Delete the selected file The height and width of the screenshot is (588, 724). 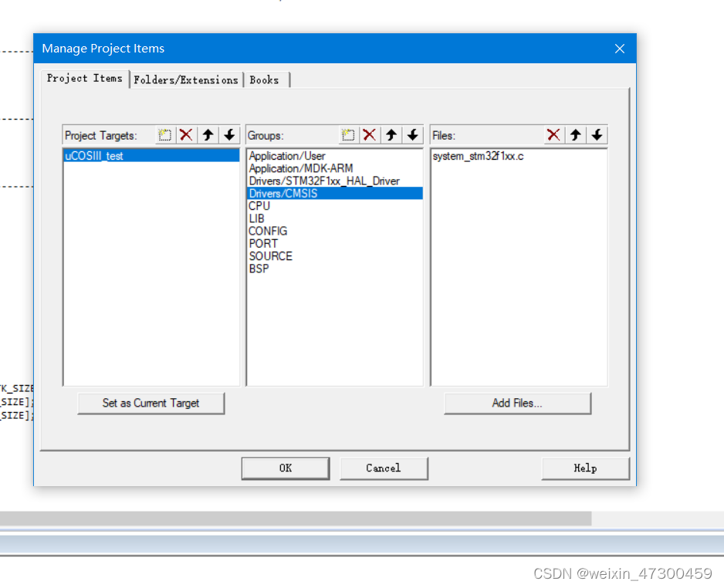(553, 135)
